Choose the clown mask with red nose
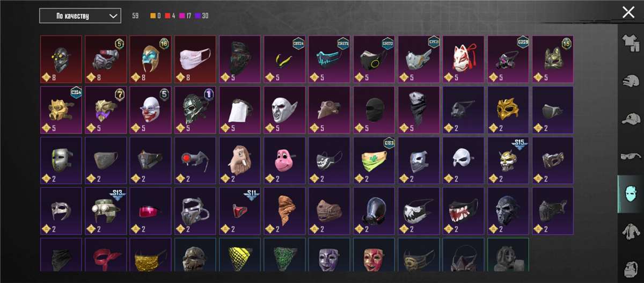Image resolution: width=644 pixels, height=283 pixels. tap(151, 109)
